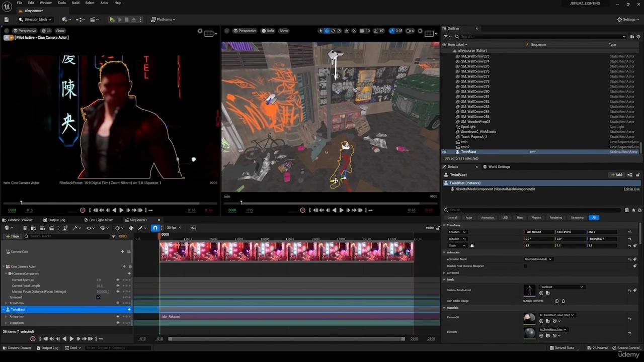Open the Selection Mode dropdown
The width and height of the screenshot is (644, 362).
coord(35,20)
